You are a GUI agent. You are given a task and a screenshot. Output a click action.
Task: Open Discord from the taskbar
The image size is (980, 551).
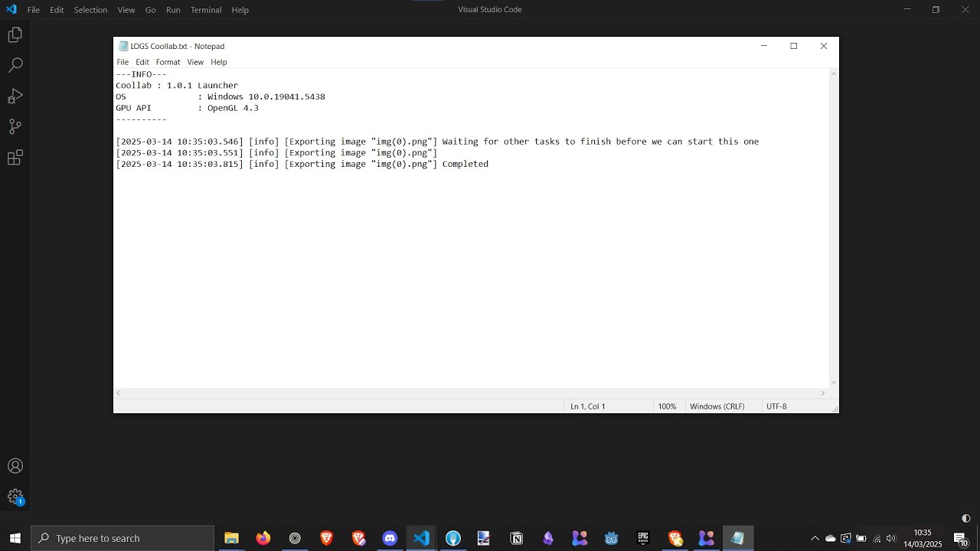[x=390, y=538]
